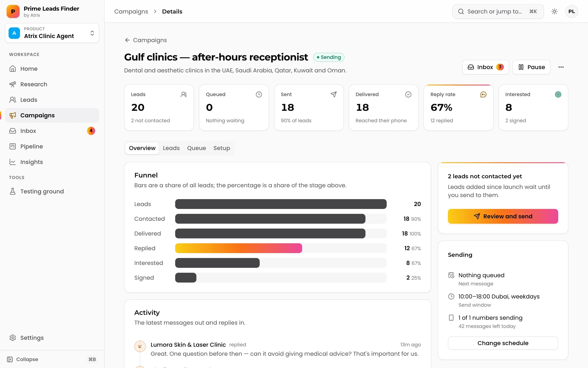Toggle the light/dark theme sun icon

click(554, 11)
